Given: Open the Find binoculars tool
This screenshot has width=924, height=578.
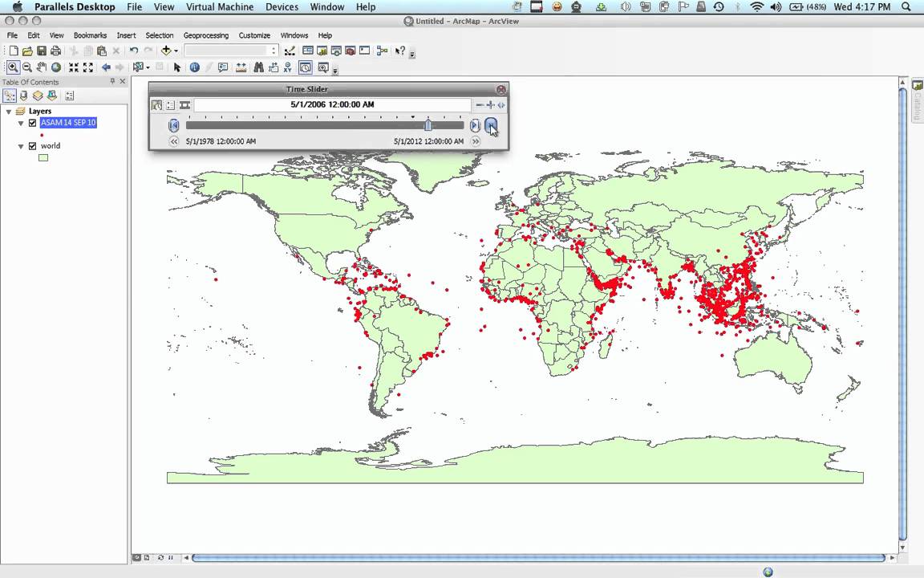Looking at the screenshot, I should coord(259,67).
